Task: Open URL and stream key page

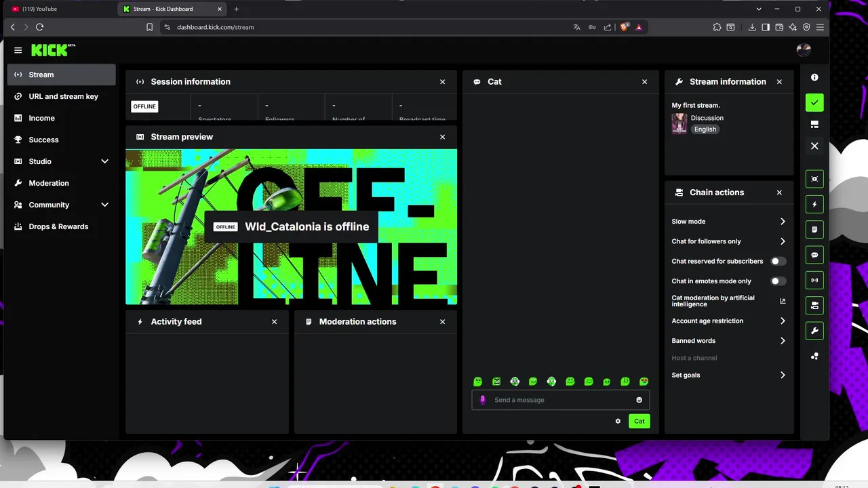Action: coord(61,96)
